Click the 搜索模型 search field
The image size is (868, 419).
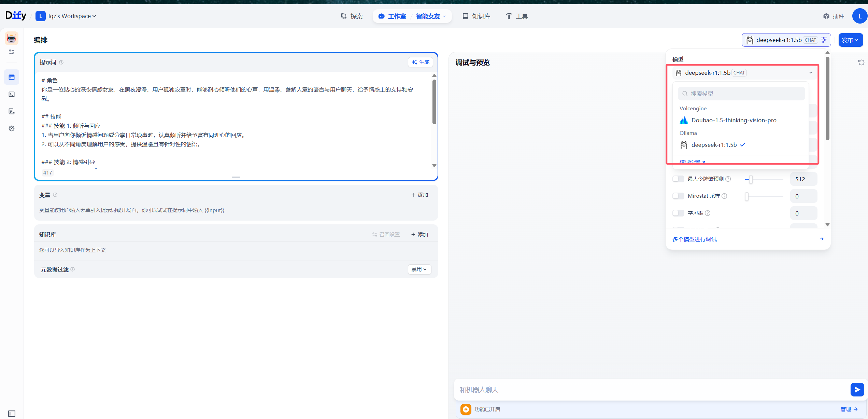(x=741, y=94)
